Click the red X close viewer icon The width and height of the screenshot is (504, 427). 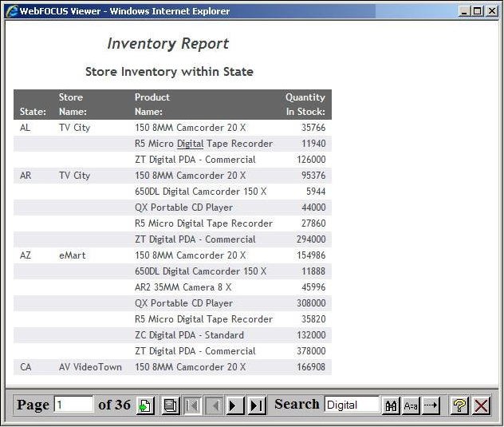point(481,405)
